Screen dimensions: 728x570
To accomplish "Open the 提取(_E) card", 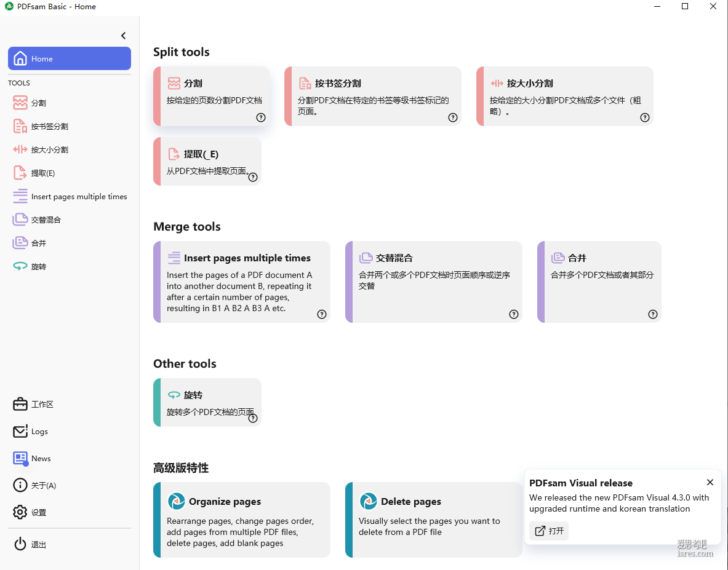I will tap(207, 161).
